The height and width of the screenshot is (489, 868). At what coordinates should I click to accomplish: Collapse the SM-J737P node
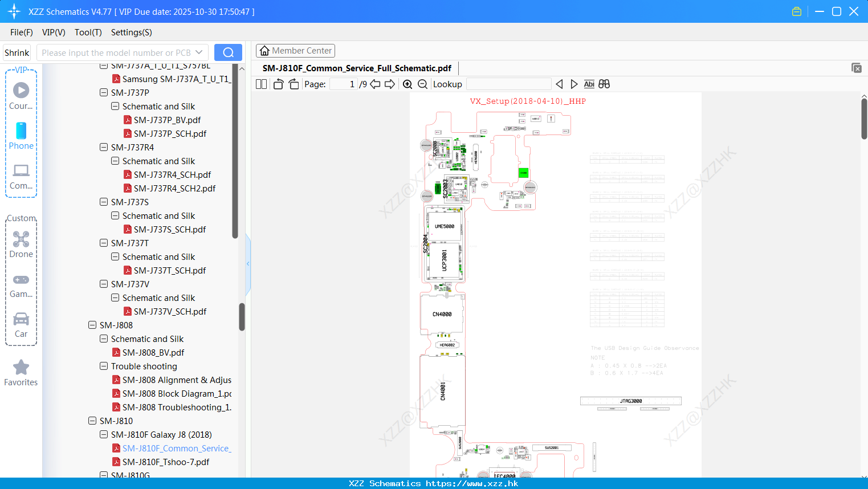[x=104, y=92]
